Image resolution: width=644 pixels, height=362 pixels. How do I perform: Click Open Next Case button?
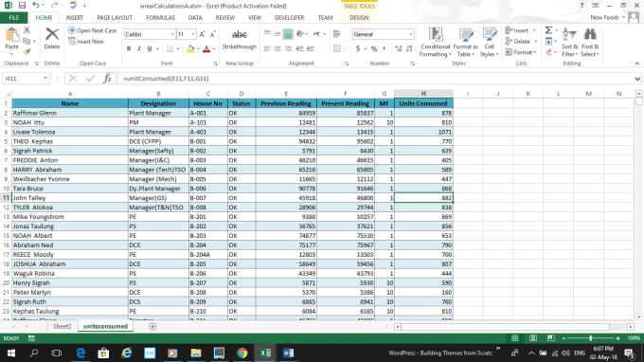click(x=93, y=30)
